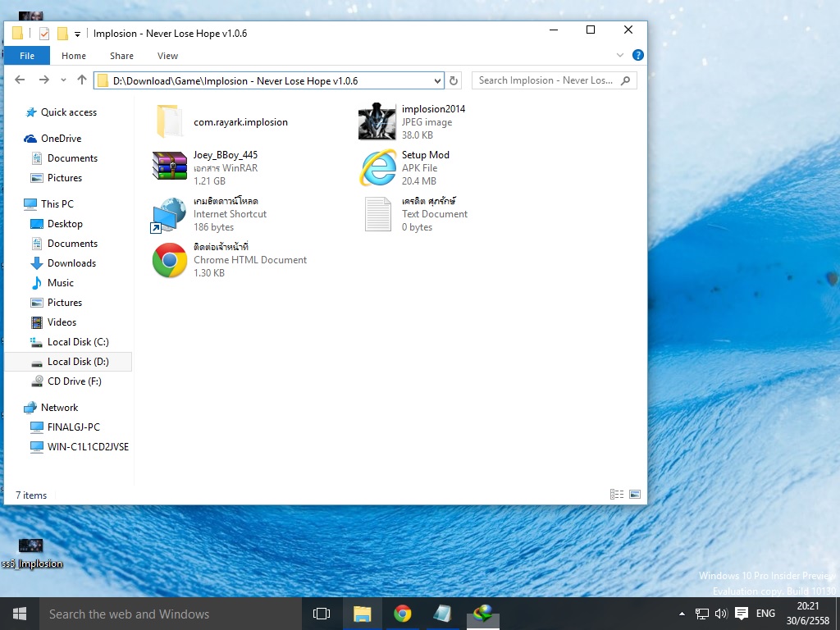Go back with the Back arrow
This screenshot has height=630, width=840.
pyautogui.click(x=20, y=80)
